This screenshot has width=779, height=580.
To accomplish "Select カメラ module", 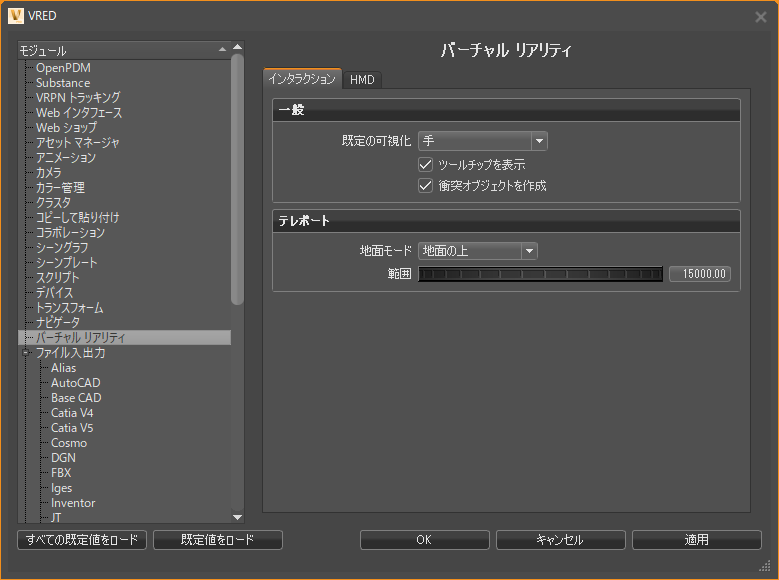I will tap(49, 172).
